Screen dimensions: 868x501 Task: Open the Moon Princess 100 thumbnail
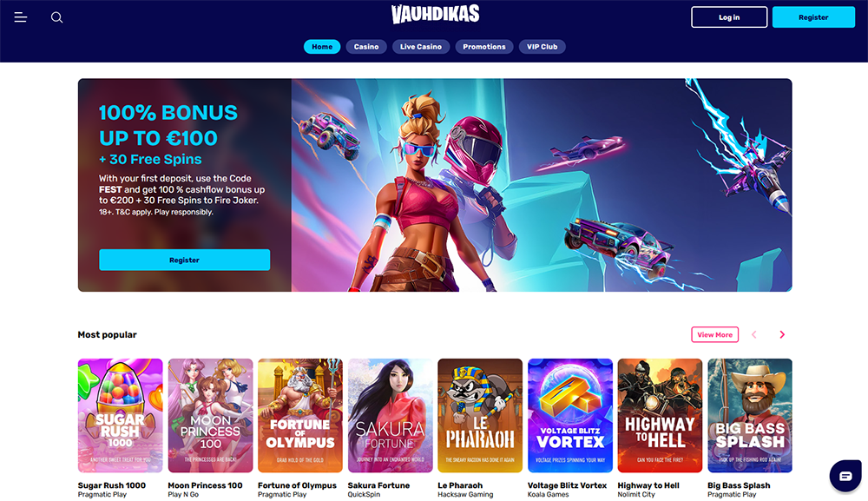[210, 415]
